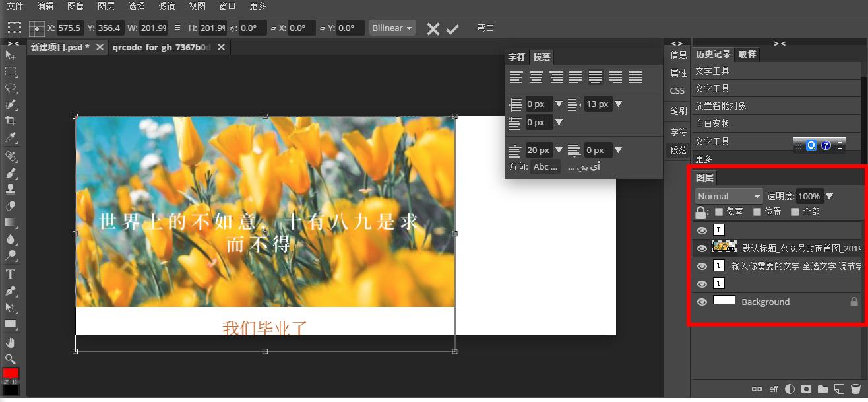The width and height of the screenshot is (868, 402).
Task: Select the Crop tool in the toolbar
Action: [11, 121]
